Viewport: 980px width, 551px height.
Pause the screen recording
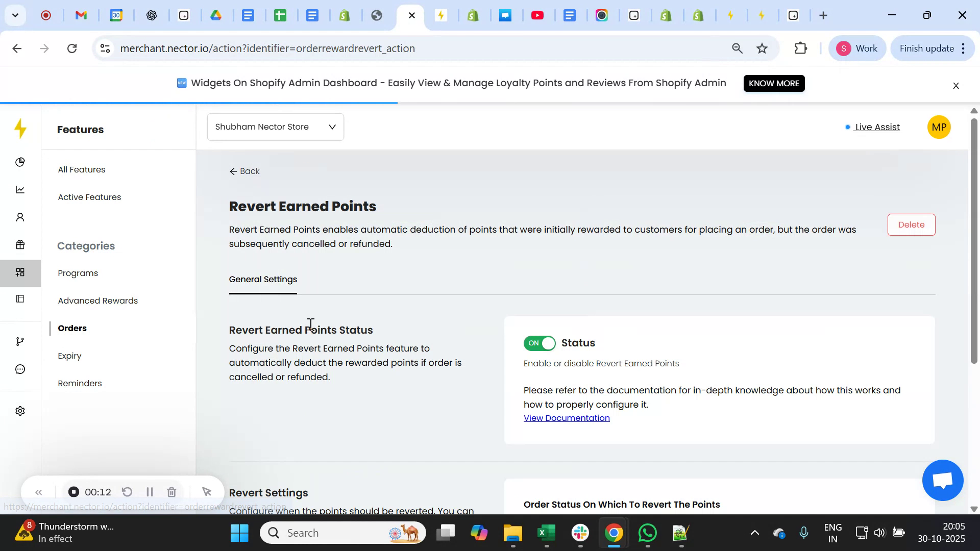150,492
